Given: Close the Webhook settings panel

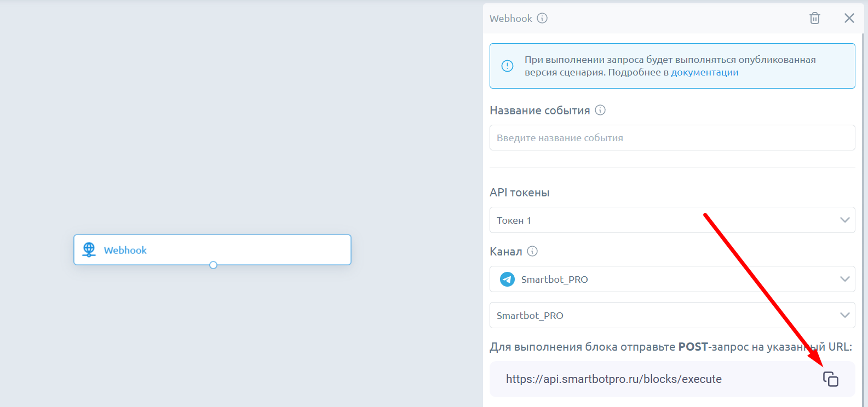Looking at the screenshot, I should pos(849,18).
